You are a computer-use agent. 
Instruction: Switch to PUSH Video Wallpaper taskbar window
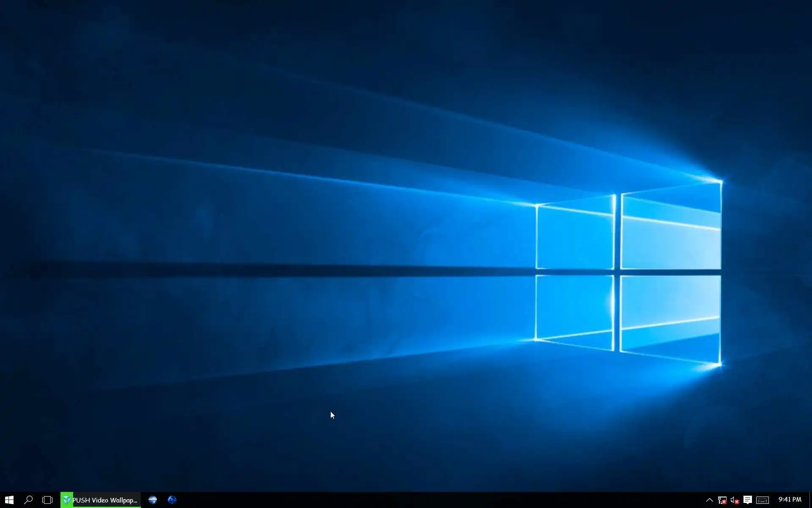[x=105, y=500]
